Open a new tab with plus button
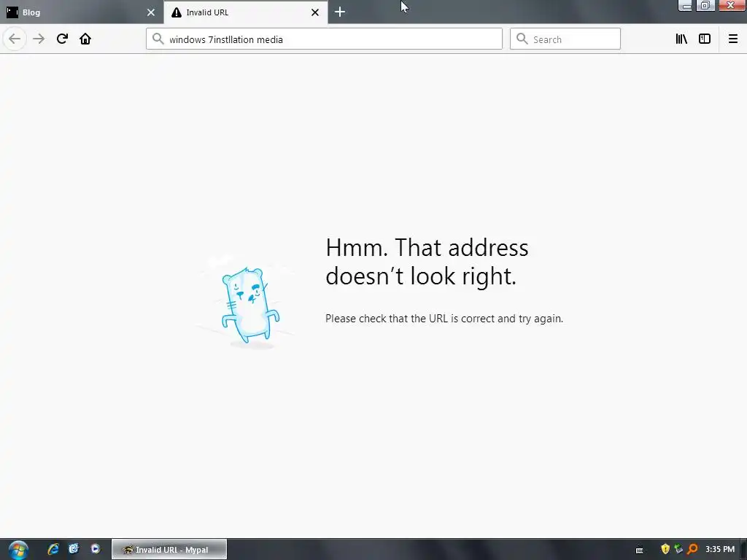This screenshot has height=560, width=747. pyautogui.click(x=340, y=12)
